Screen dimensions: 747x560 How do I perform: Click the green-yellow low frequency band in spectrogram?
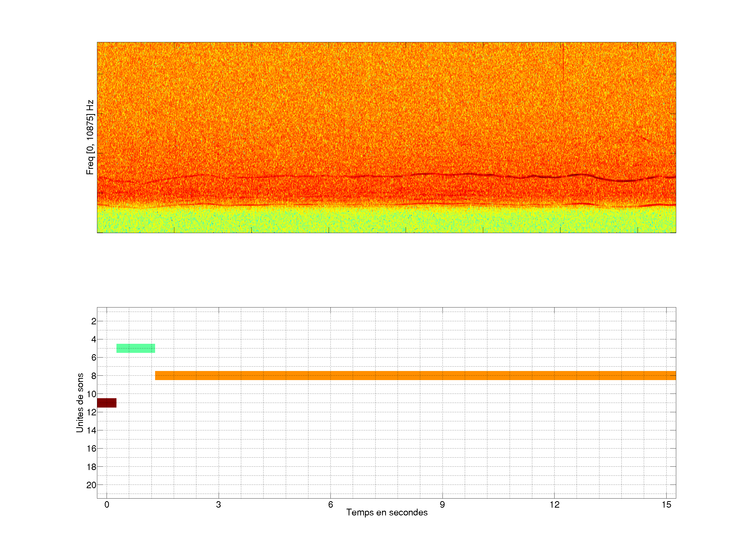(x=386, y=220)
